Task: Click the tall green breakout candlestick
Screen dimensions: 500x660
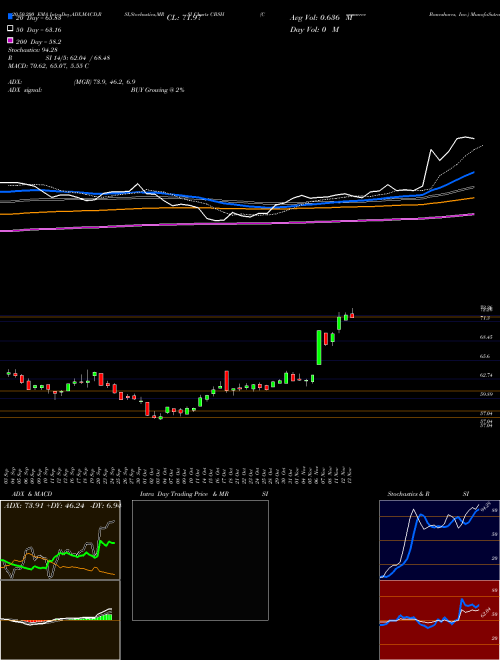Action: [319, 347]
